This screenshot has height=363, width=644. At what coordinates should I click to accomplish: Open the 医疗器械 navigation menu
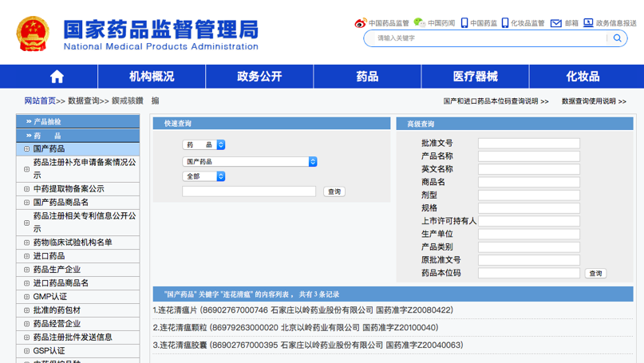475,77
